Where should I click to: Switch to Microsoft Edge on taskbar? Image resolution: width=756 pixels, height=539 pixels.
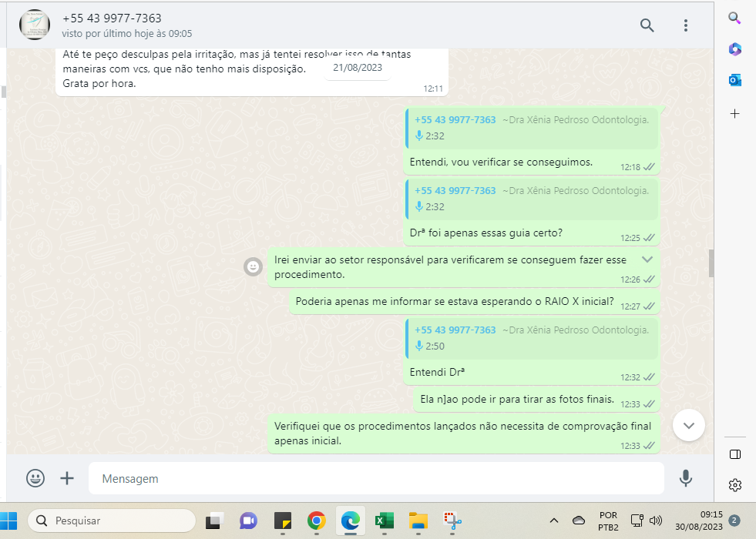click(351, 521)
